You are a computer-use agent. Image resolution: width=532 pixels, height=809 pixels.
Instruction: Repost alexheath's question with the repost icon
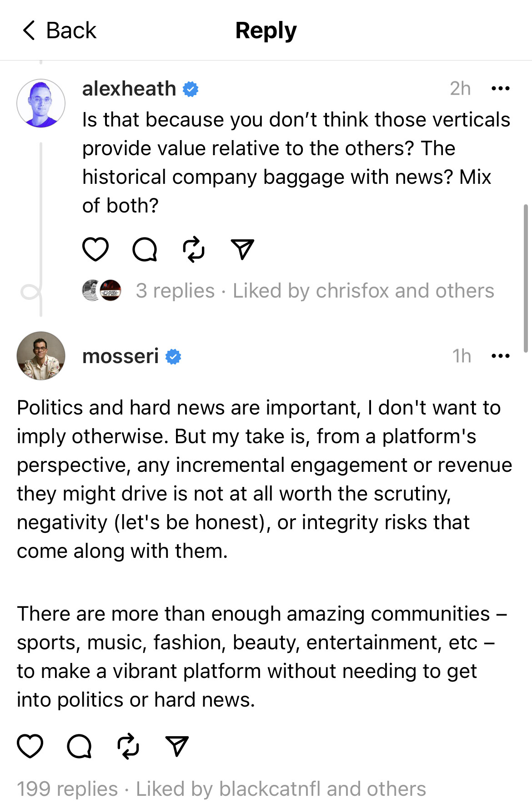point(194,249)
